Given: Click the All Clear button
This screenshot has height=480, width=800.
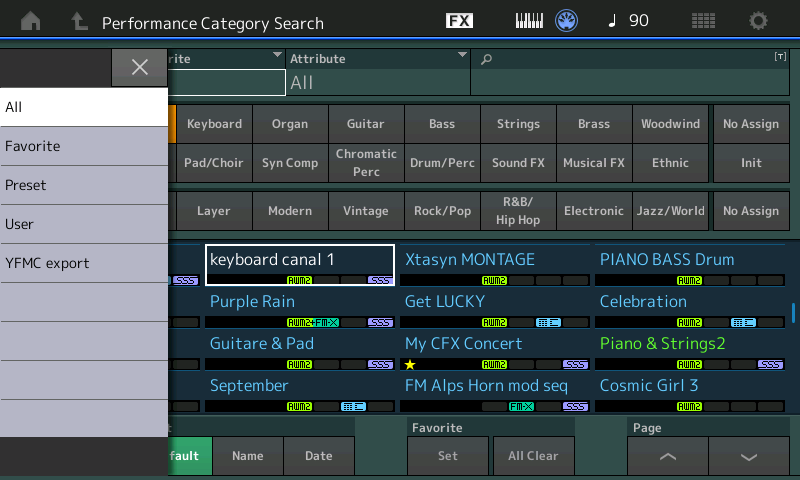Looking at the screenshot, I should point(533,456).
